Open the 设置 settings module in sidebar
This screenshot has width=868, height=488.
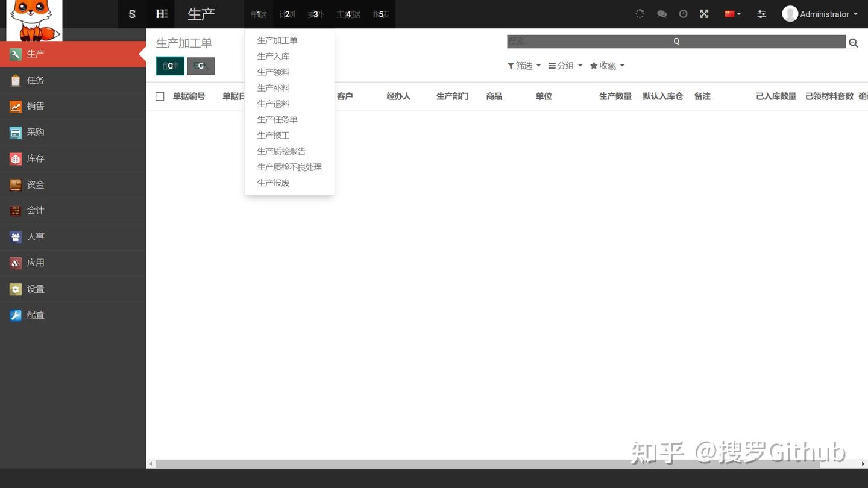[x=35, y=289]
